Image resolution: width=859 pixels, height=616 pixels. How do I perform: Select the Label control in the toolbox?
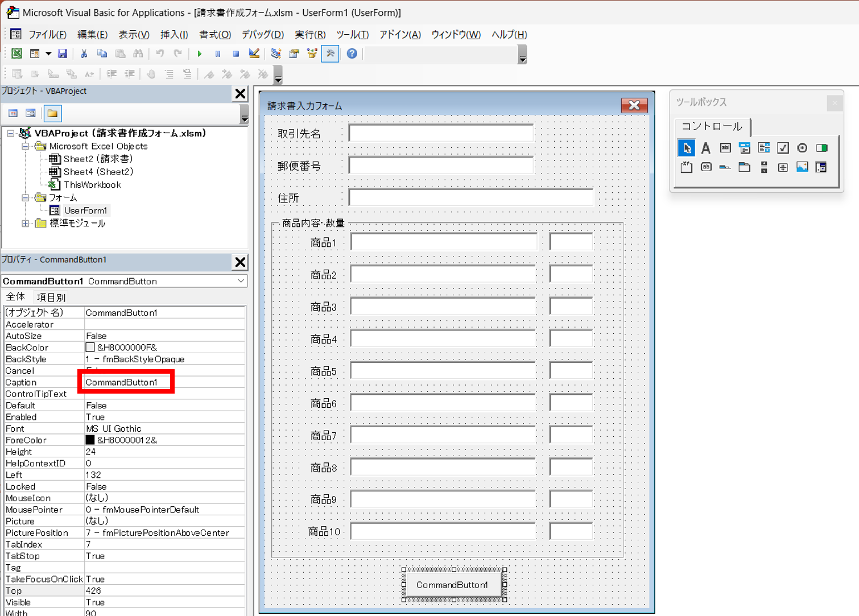[705, 148]
